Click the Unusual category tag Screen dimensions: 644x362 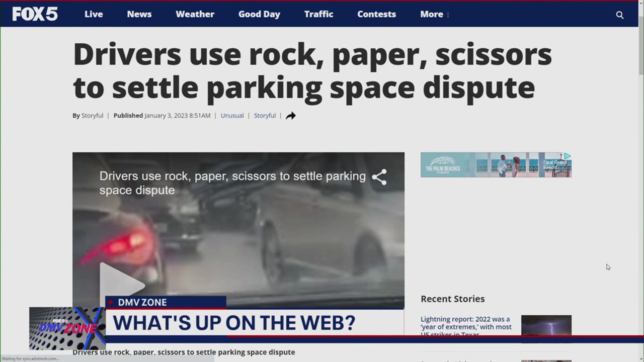click(232, 116)
